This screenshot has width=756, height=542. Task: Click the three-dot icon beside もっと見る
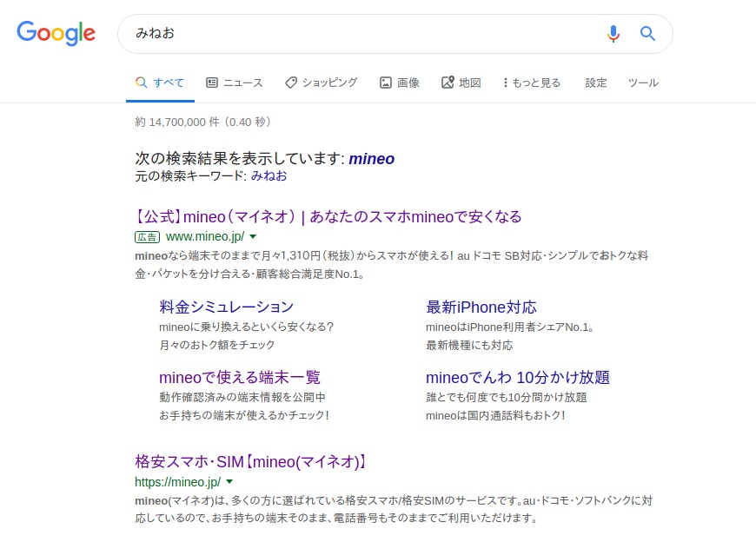coord(505,83)
